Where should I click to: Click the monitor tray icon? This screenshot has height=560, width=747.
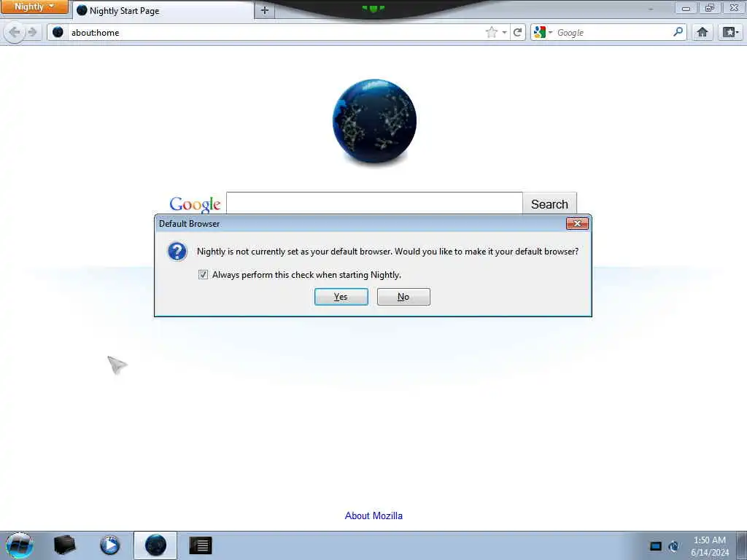pos(656,546)
